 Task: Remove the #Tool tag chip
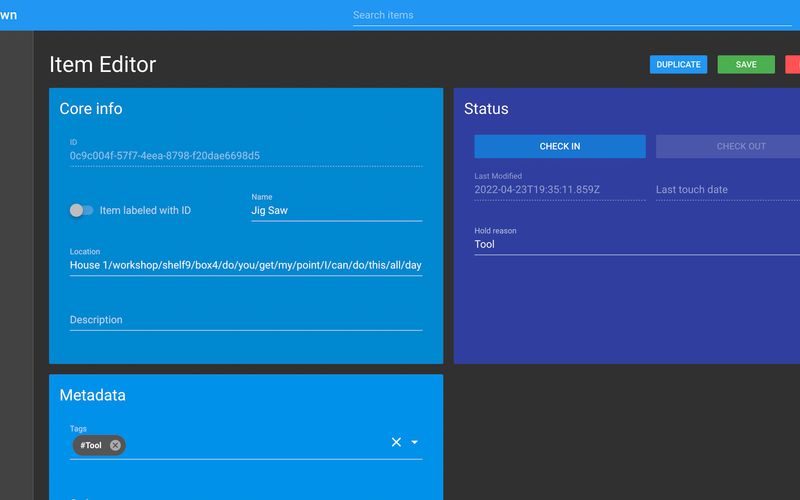(115, 445)
